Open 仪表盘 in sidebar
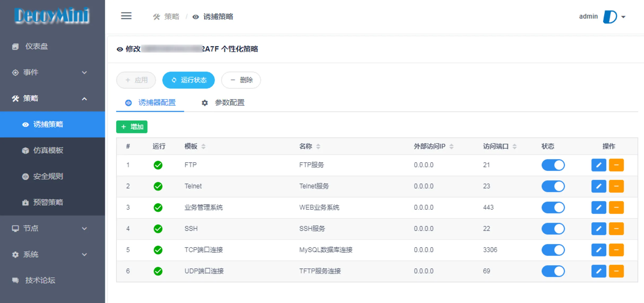The height and width of the screenshot is (303, 644). click(x=53, y=46)
